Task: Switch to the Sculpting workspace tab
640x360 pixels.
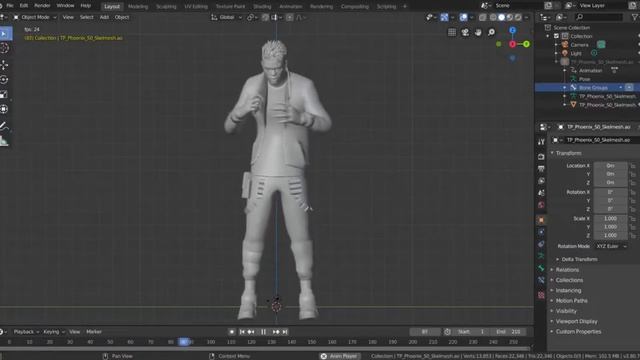Action: 166,7
